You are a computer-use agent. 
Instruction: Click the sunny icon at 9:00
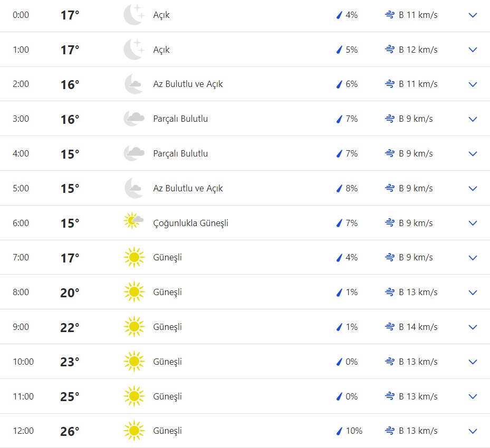133,327
